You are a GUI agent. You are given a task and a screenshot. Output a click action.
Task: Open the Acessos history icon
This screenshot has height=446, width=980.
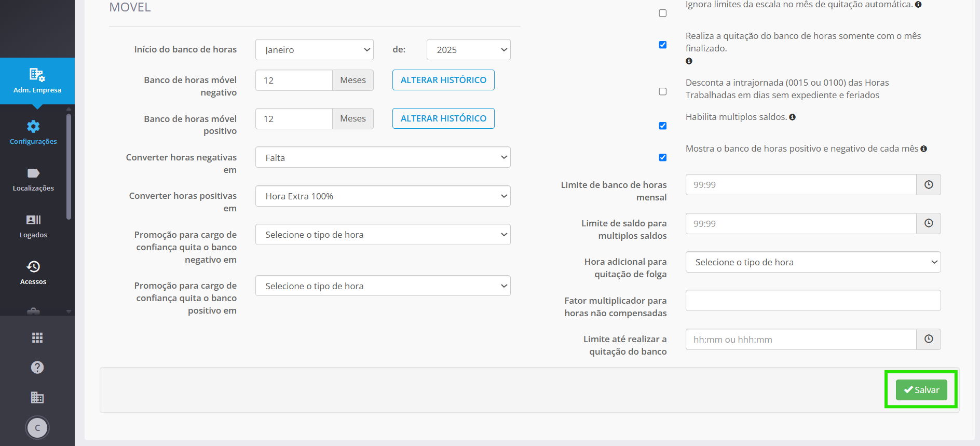[33, 266]
